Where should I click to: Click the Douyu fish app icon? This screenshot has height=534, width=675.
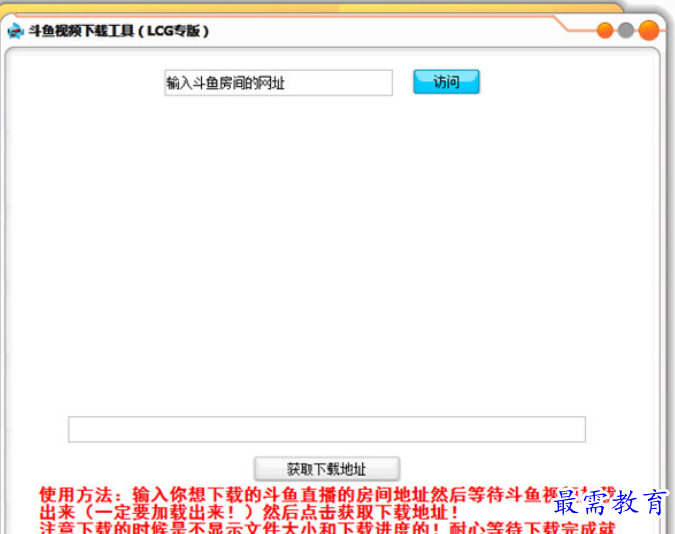click(x=15, y=31)
